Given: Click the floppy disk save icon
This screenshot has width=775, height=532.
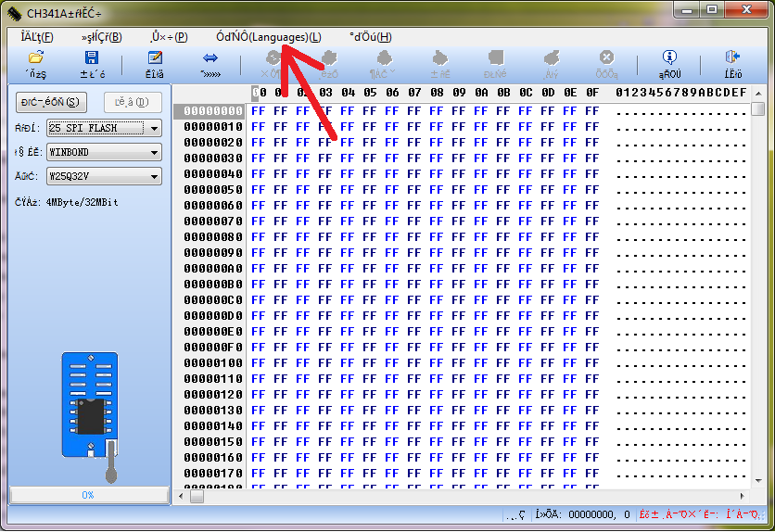Looking at the screenshot, I should tap(92, 57).
